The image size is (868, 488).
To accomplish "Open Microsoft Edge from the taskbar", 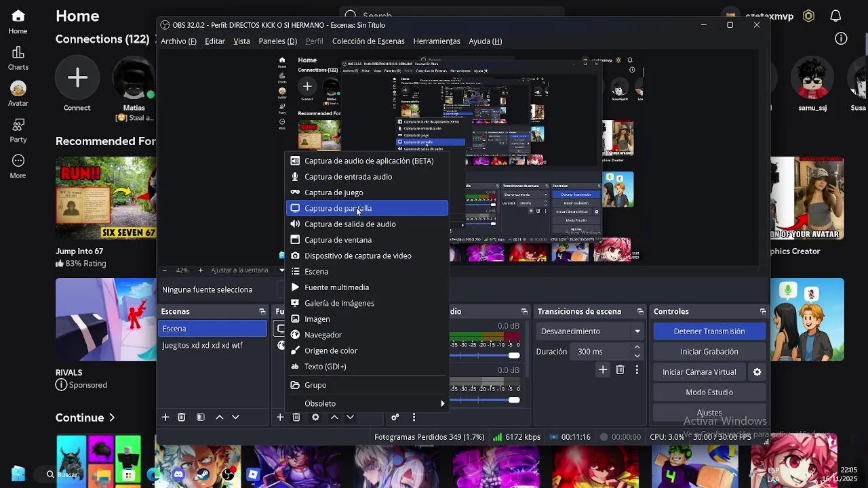I will coord(153,474).
